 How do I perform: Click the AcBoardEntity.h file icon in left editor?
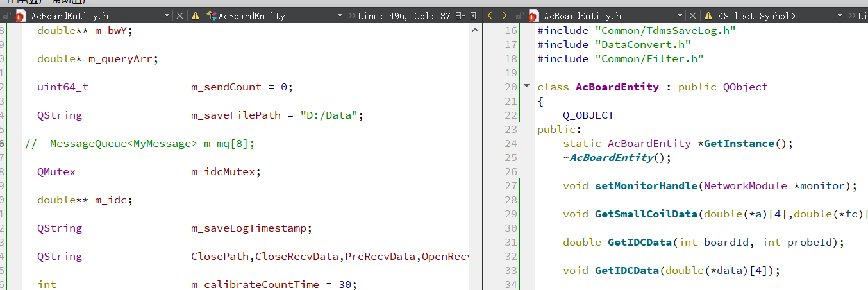20,16
